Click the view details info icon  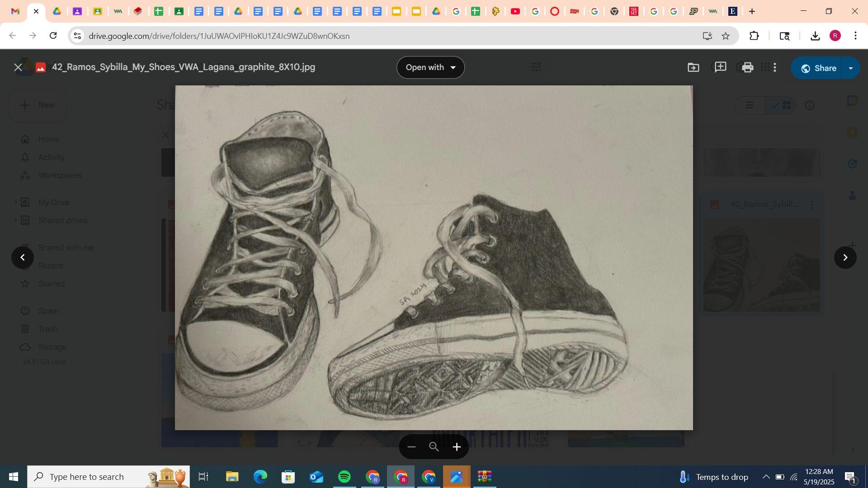coord(810,105)
